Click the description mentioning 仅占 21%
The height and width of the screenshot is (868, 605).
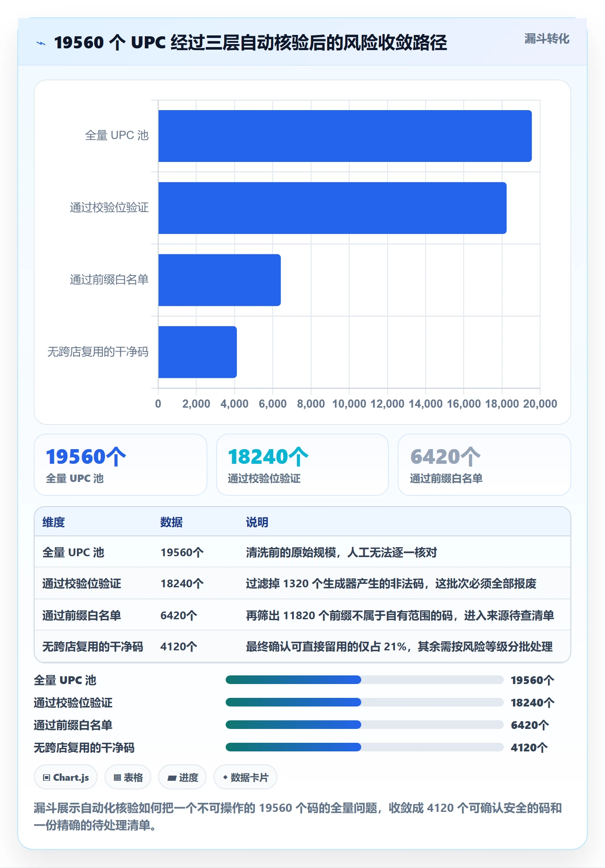click(399, 646)
